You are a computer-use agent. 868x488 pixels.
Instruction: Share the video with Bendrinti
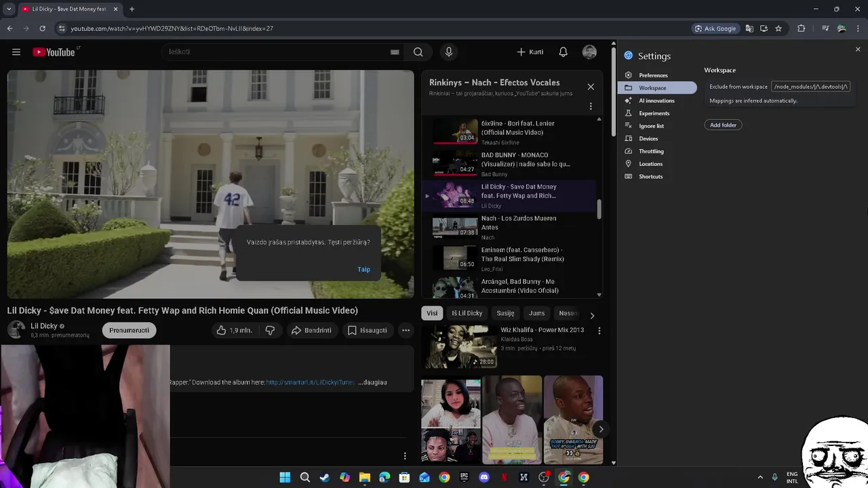coord(311,330)
